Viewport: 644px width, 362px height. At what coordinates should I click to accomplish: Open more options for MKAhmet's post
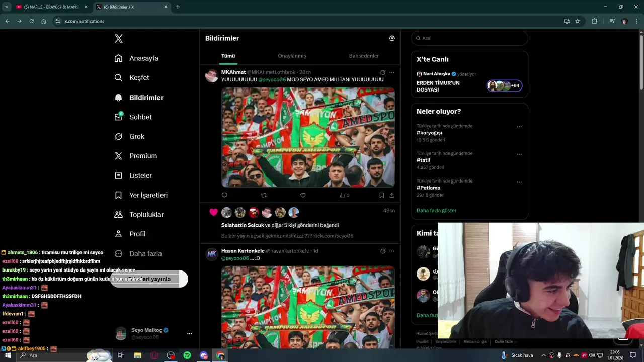coord(392,72)
